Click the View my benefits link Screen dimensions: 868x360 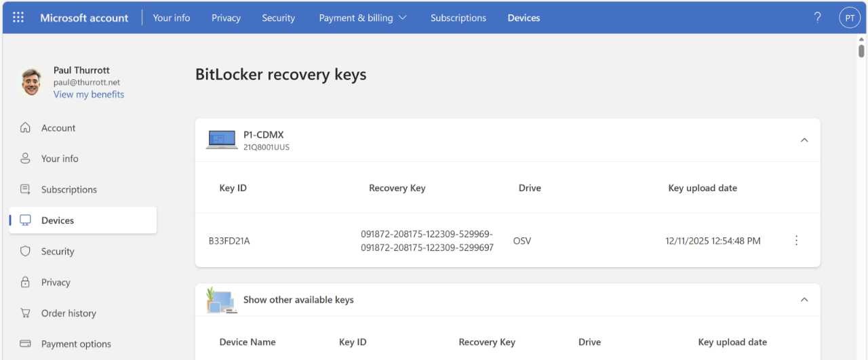(x=89, y=95)
